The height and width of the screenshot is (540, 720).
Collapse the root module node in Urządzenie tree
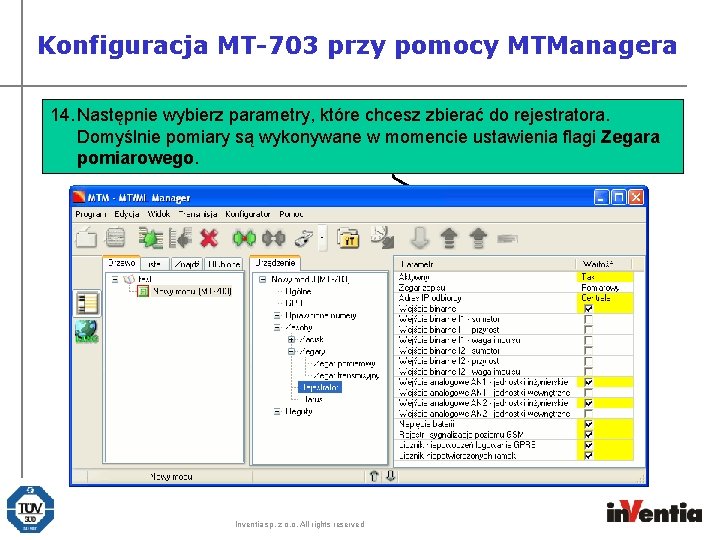point(262,279)
